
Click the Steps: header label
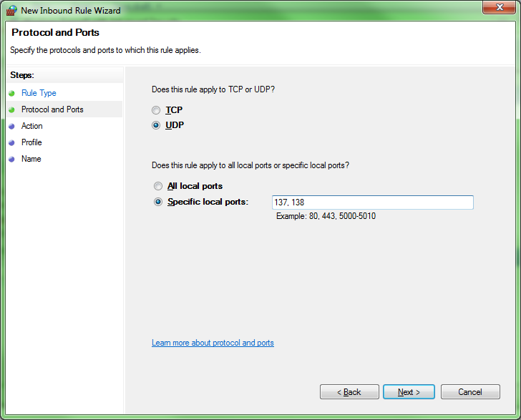click(x=22, y=75)
